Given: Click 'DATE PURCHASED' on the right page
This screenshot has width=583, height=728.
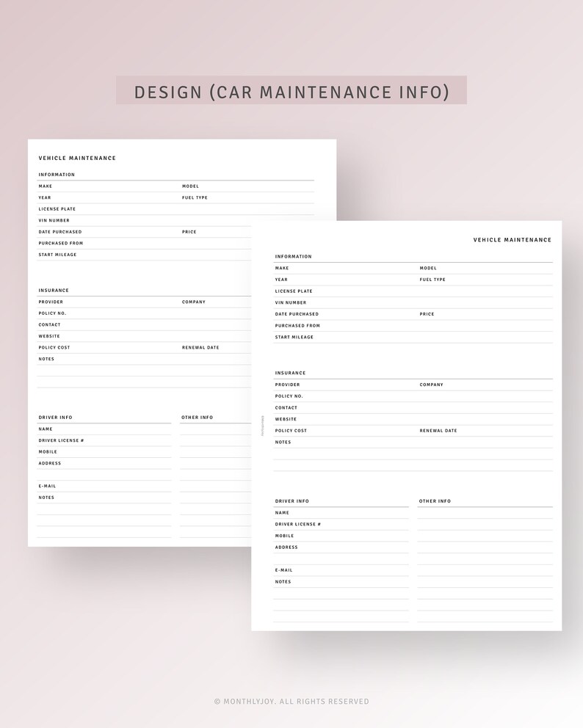Looking at the screenshot, I should tap(297, 314).
